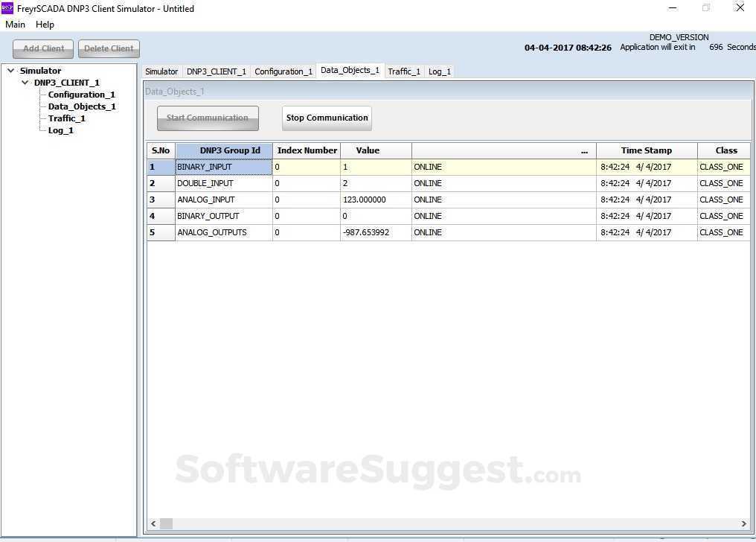756x542 pixels.
Task: Click the Add Client button
Action: point(42,48)
